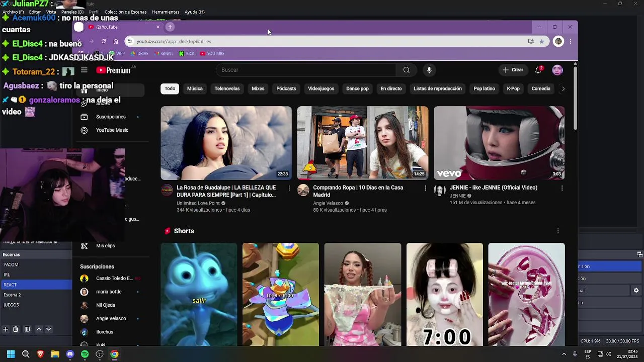Open the KICK bookmark
The image size is (644, 362).
pos(187,53)
